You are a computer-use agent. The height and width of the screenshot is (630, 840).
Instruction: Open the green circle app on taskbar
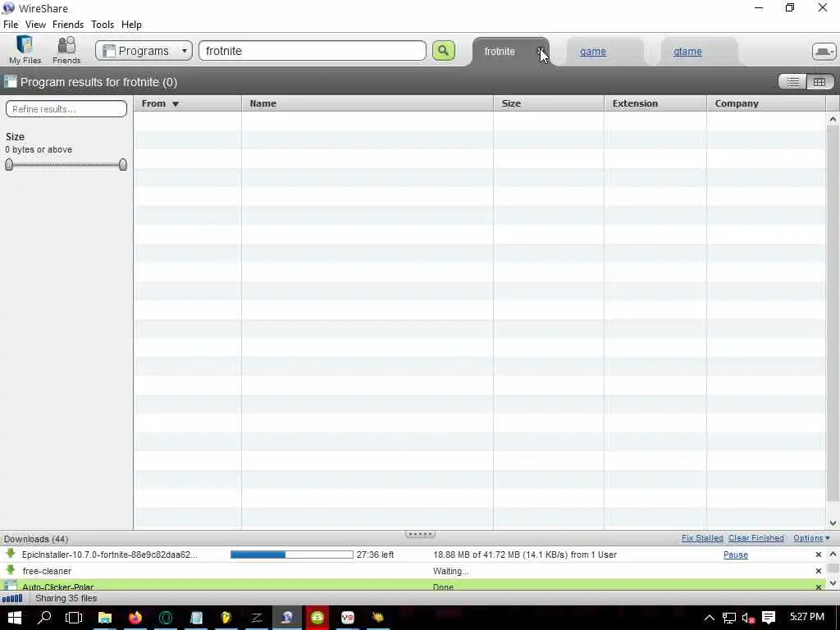pos(166,618)
